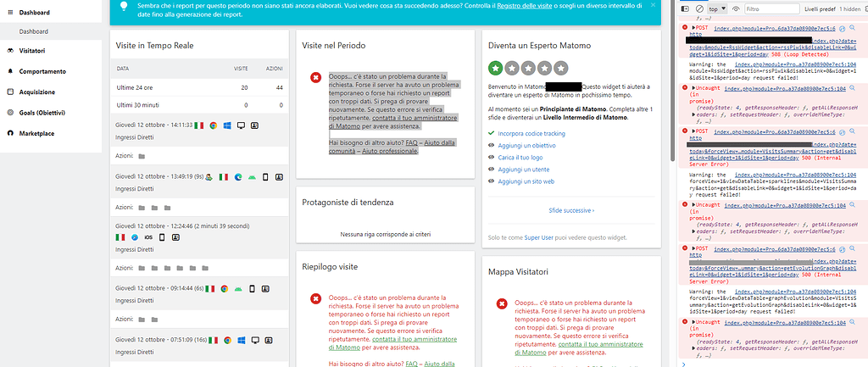868x367 pixels.
Task: Click the returning visitor icon on the 13:49:19 visit
Action: pos(209,177)
